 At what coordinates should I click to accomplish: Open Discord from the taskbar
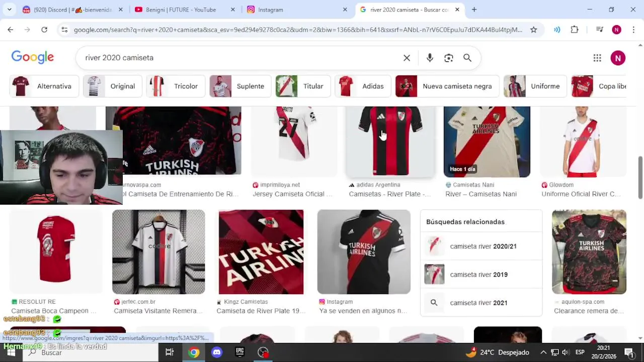217,352
